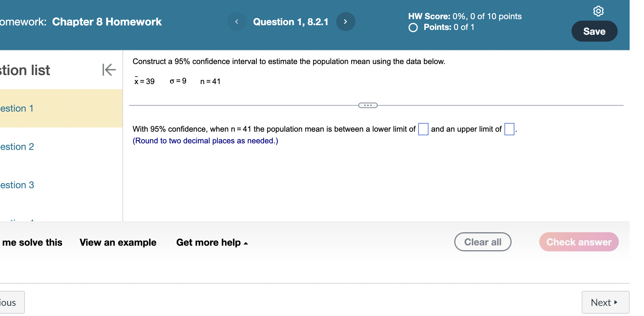
Task: Click the Next navigation button
Action: click(605, 302)
